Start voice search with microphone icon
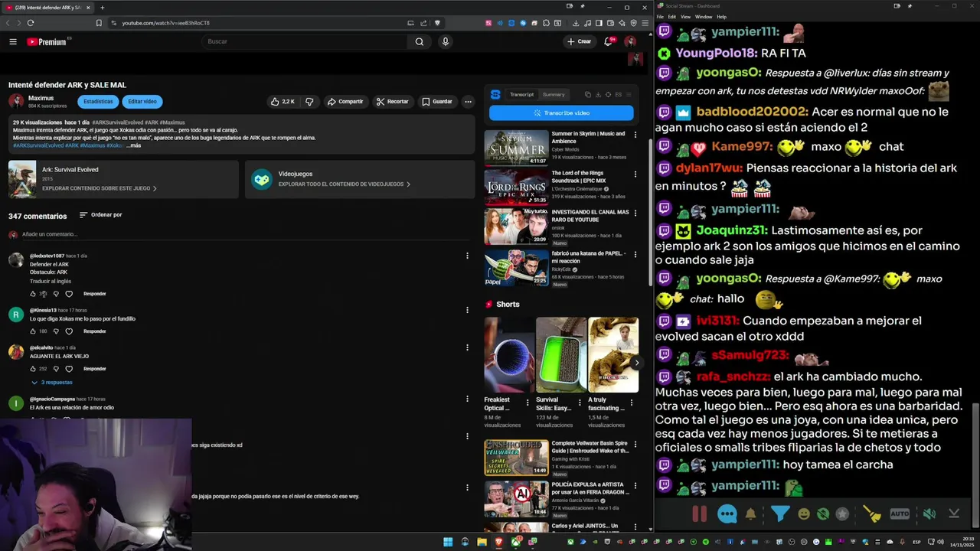The image size is (980, 551). click(445, 41)
